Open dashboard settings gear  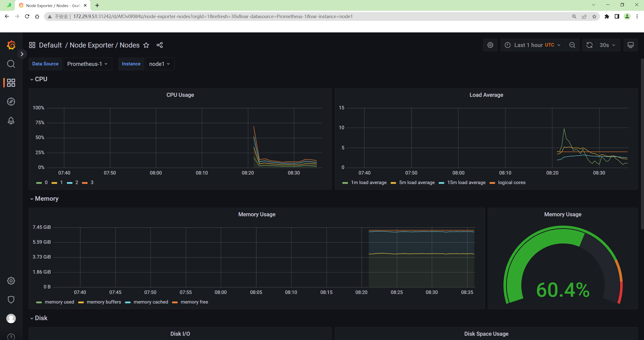pos(490,45)
